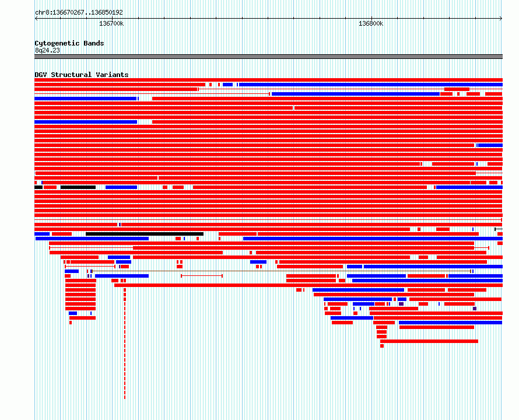Click the 136700k ruler label

111,23
